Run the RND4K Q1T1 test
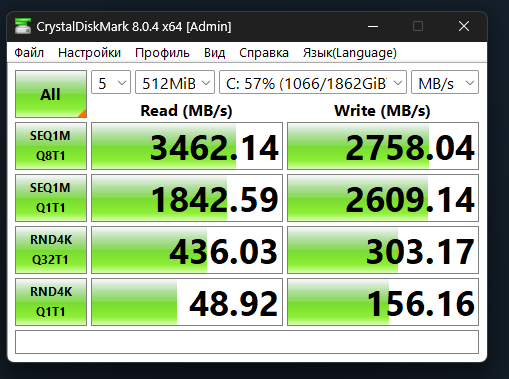This screenshot has width=509, height=379. click(51, 302)
